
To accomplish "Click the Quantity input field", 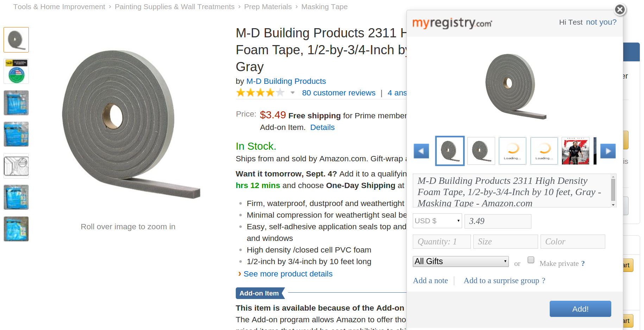I will [x=442, y=242].
